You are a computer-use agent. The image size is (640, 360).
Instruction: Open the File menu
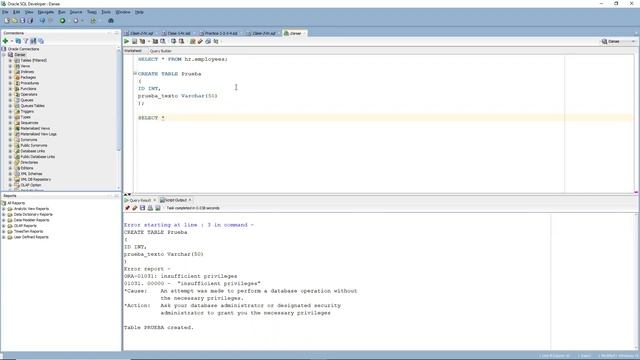click(5, 12)
